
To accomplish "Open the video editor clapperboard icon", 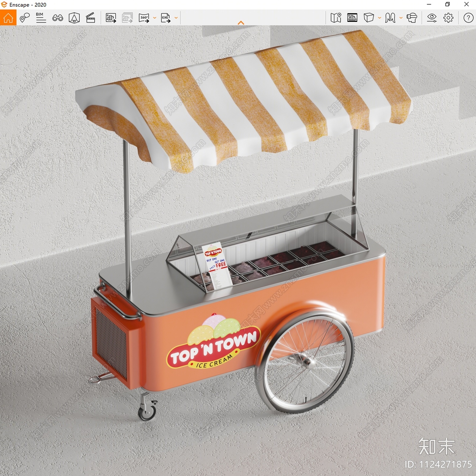I will tap(90, 18).
